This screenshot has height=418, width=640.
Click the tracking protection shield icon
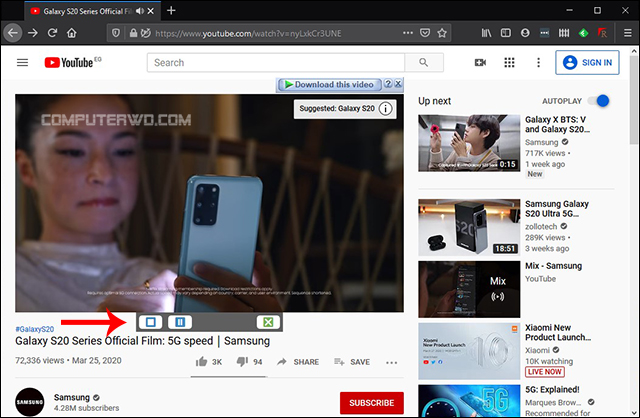(116, 33)
